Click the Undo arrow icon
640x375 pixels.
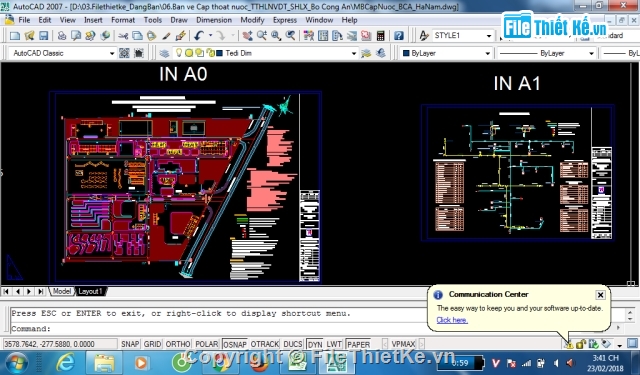point(199,36)
